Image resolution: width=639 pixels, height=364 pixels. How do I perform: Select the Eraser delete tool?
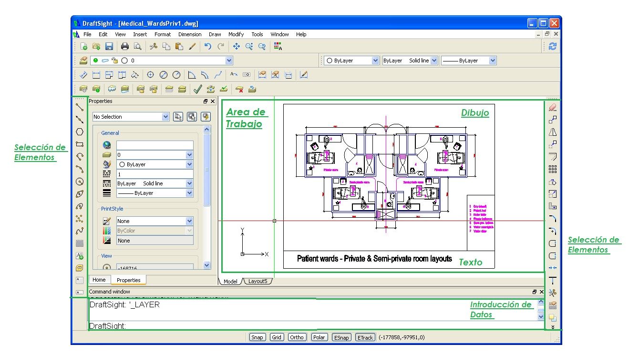(x=553, y=107)
